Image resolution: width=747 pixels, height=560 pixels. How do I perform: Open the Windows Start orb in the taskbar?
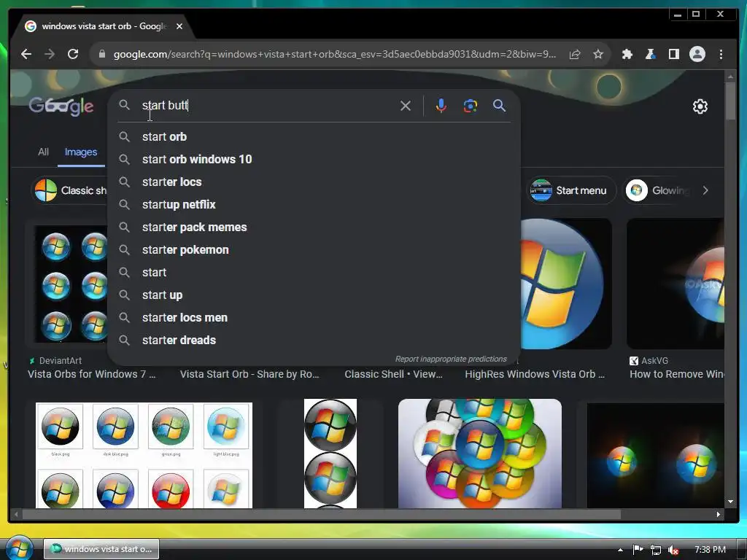(x=19, y=548)
